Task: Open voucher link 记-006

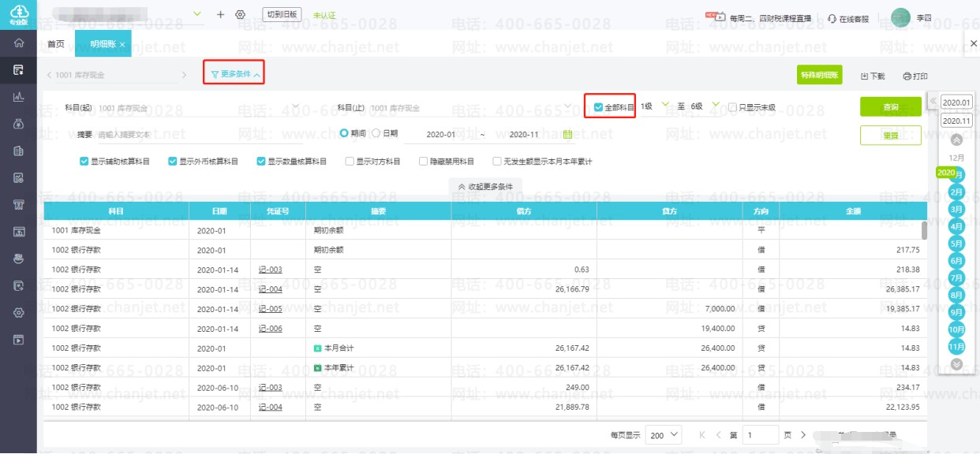Action: (271, 329)
